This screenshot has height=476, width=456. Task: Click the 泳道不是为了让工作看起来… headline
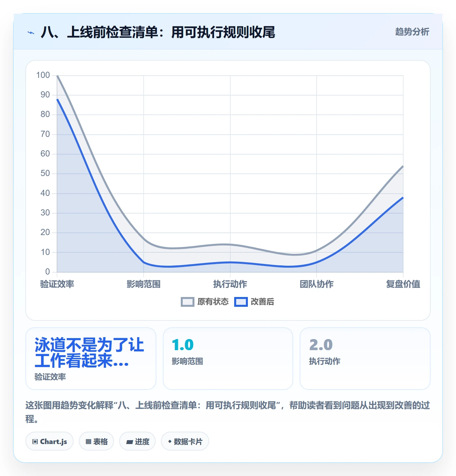click(x=89, y=353)
